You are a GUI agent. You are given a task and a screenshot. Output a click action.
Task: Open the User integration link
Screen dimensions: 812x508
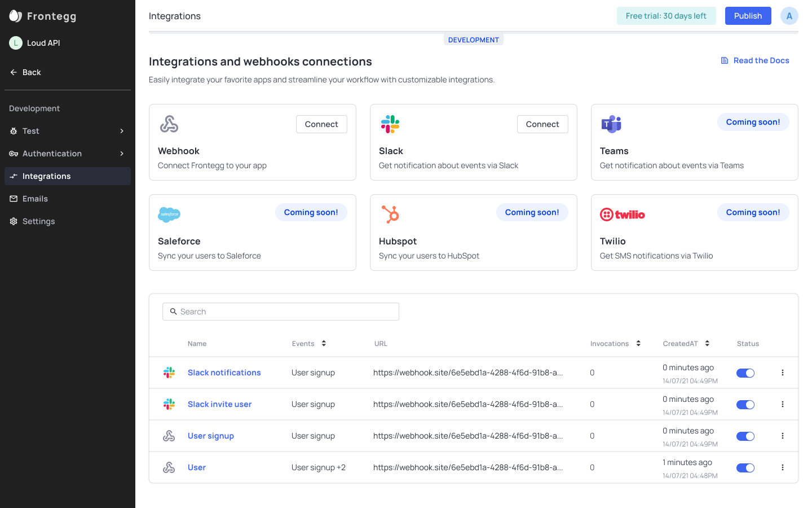(x=197, y=467)
